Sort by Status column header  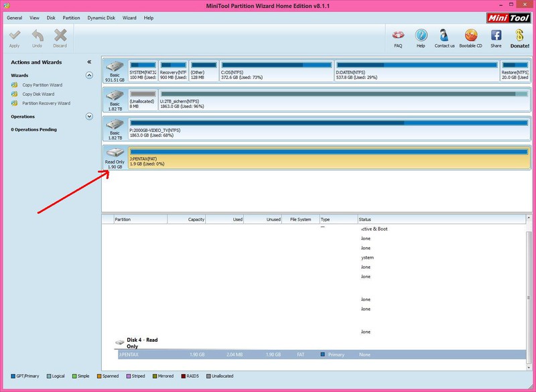pos(442,219)
